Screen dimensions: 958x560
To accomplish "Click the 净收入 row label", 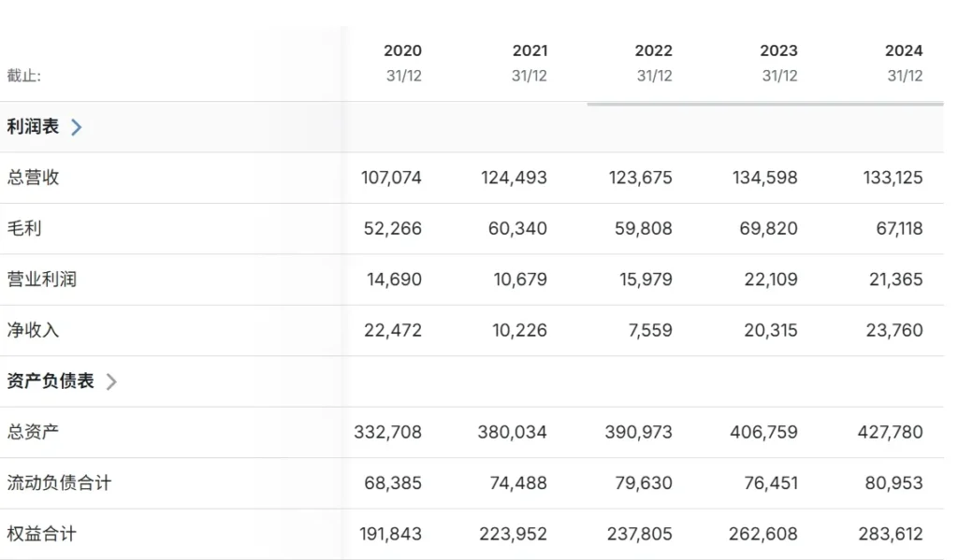I will (33, 330).
